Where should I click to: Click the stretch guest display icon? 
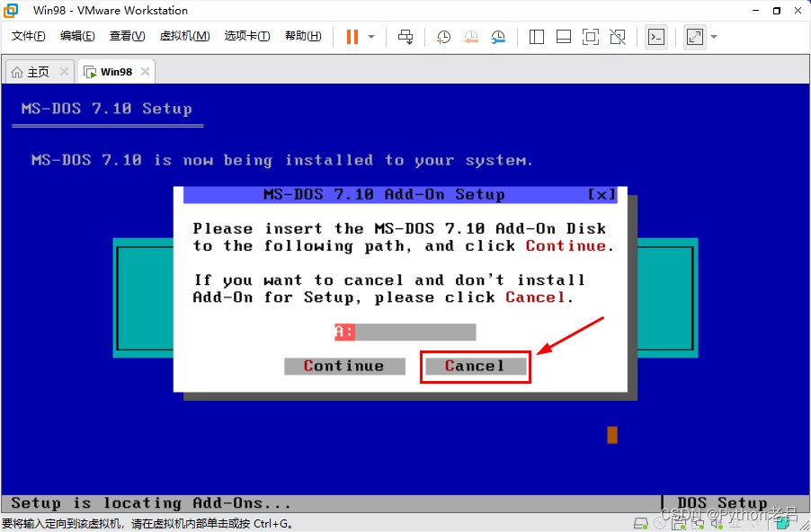point(695,37)
